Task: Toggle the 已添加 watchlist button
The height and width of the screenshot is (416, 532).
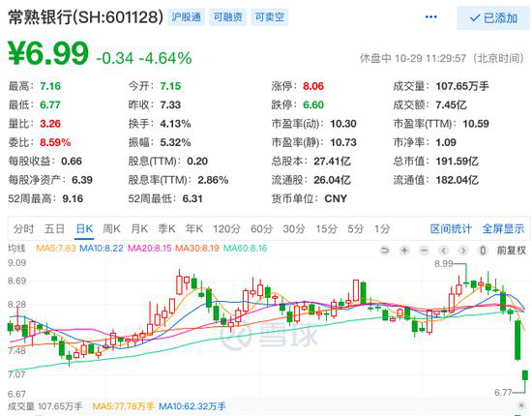Action: pos(493,17)
